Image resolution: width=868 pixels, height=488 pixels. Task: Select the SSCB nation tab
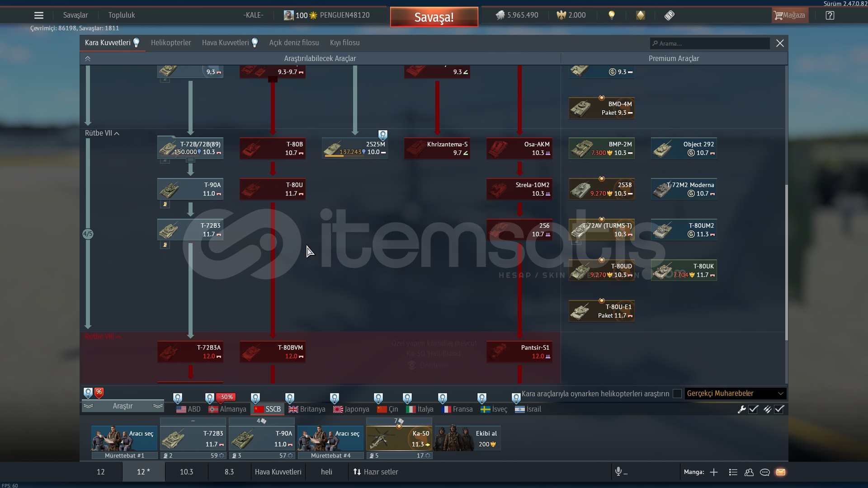pyautogui.click(x=268, y=409)
